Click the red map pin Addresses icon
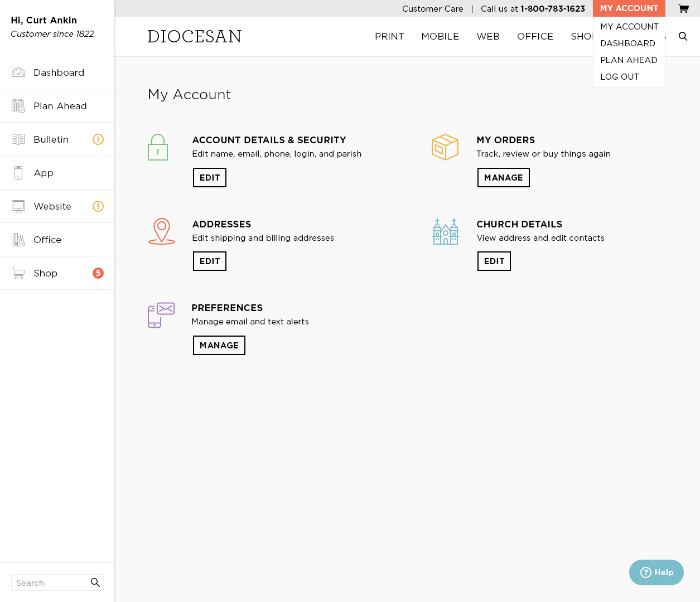700x602 pixels. [x=162, y=231]
